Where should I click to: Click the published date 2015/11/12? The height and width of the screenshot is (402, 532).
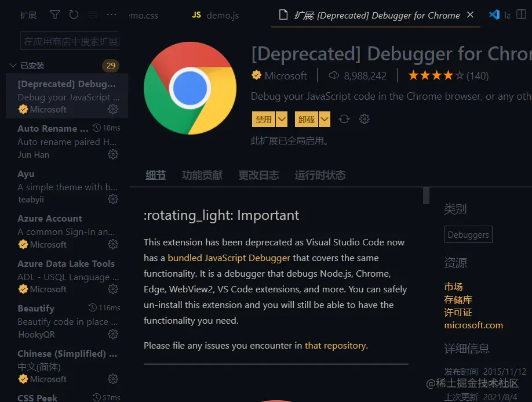505,372
